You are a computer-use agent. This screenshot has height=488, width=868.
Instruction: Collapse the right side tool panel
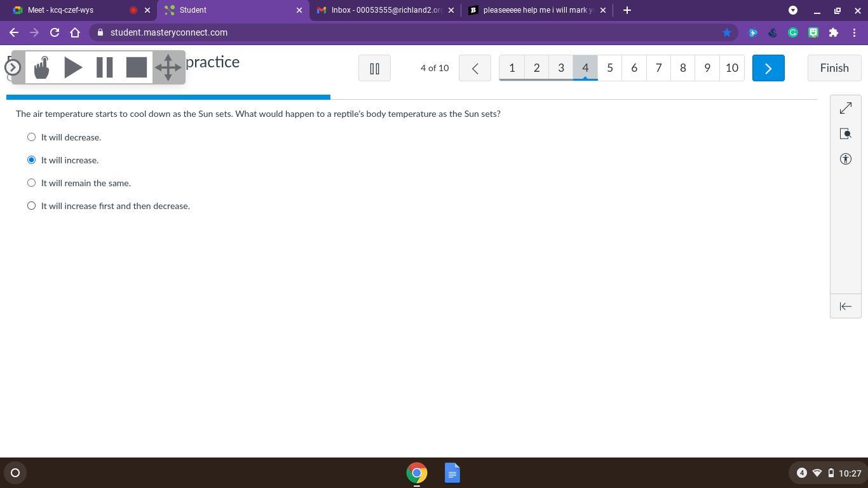pos(845,306)
